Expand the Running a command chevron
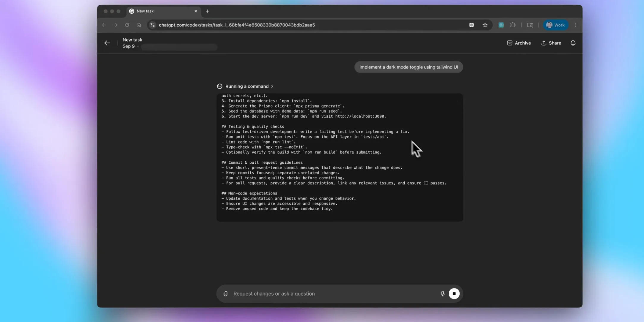Viewport: 644px width, 322px height. (x=272, y=86)
